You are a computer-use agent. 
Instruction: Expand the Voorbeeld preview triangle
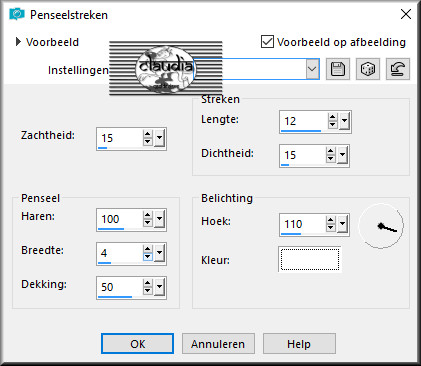pyautogui.click(x=18, y=42)
